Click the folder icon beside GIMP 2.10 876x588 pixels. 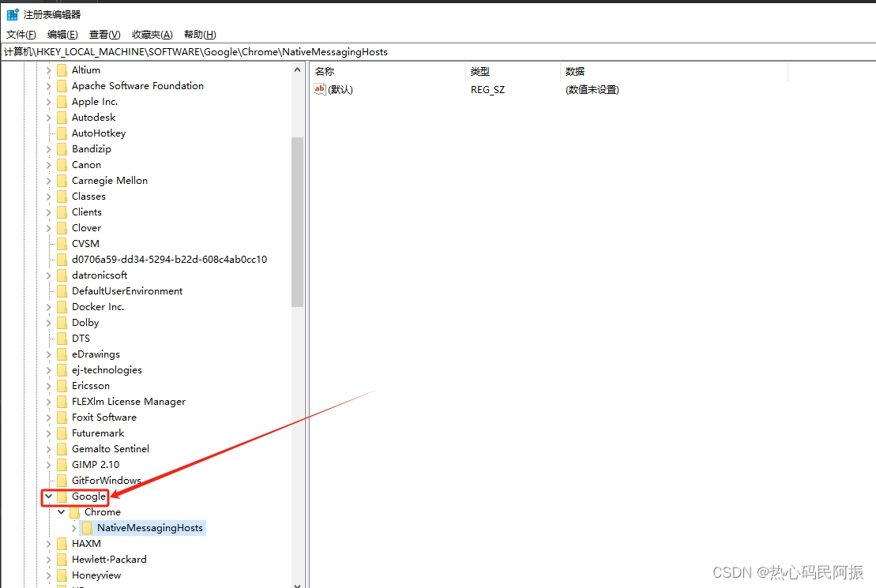(62, 465)
